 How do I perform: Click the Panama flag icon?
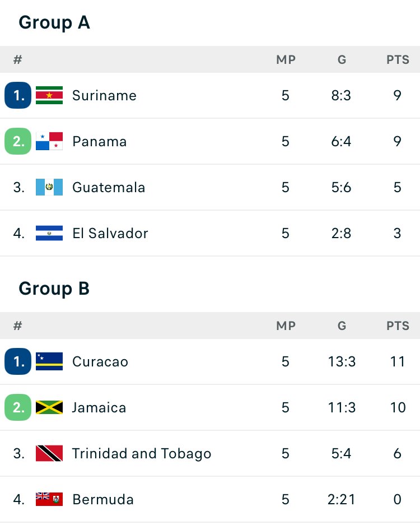(x=49, y=141)
